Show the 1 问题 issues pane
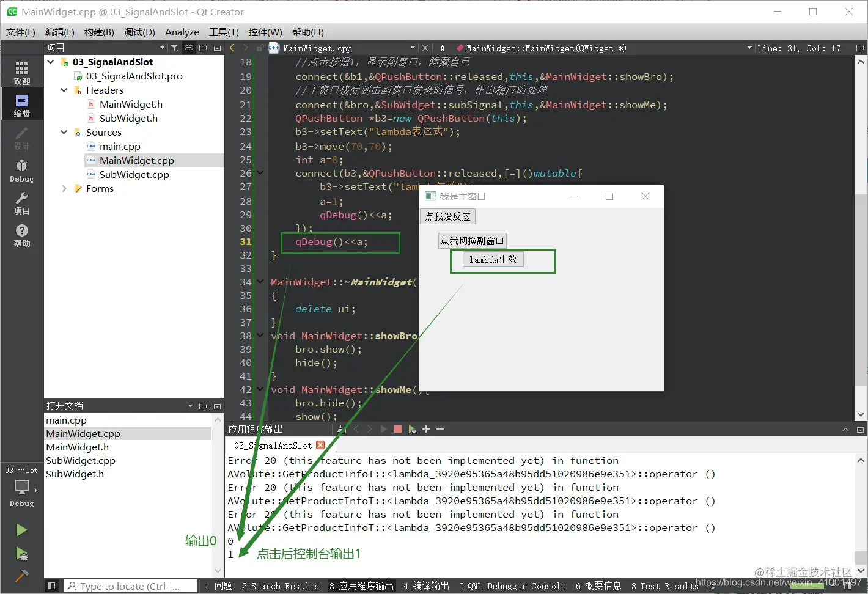 pyautogui.click(x=218, y=586)
